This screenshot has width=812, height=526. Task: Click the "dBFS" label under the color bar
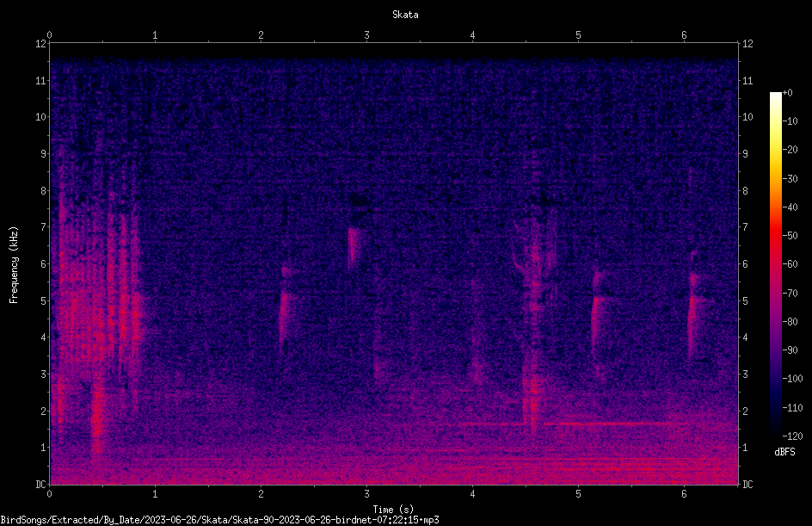784,452
